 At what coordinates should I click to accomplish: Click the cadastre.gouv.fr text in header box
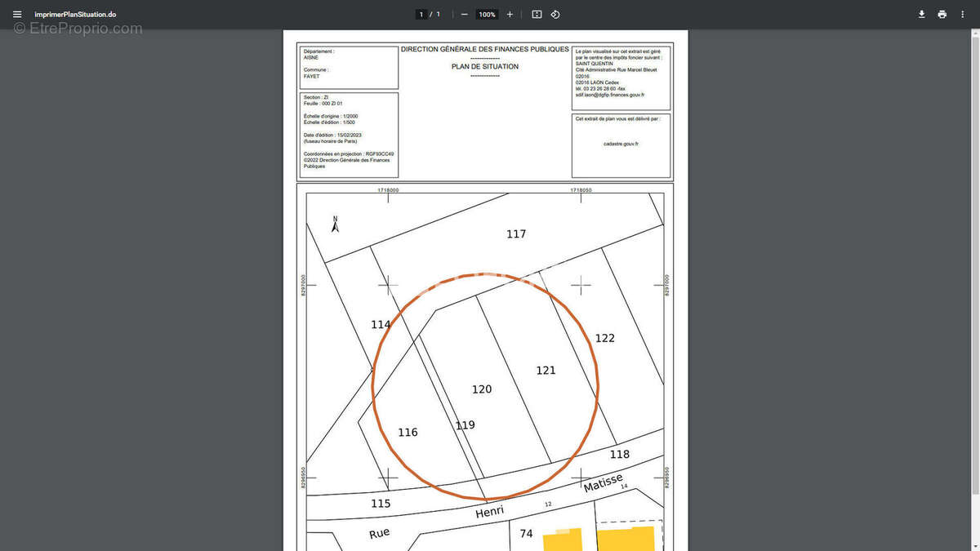(621, 144)
